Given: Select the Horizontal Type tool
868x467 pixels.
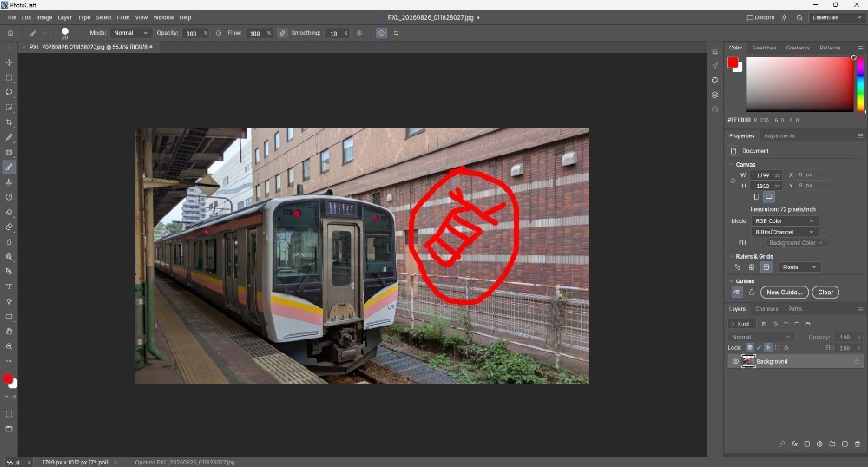Looking at the screenshot, I should 9,286.
